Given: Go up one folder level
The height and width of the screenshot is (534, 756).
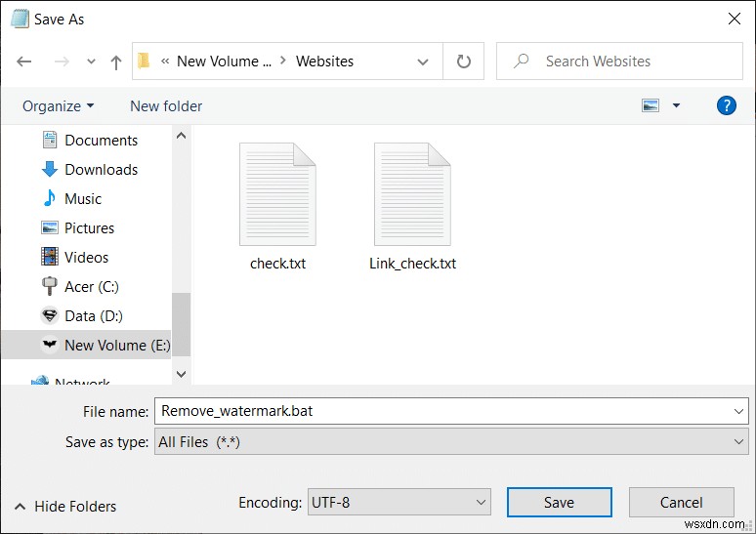Looking at the screenshot, I should [x=115, y=62].
